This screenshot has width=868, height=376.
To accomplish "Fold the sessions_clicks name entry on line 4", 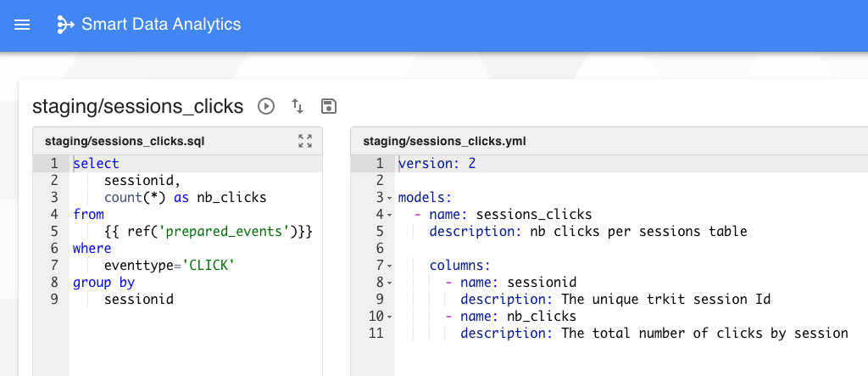I will (x=389, y=215).
